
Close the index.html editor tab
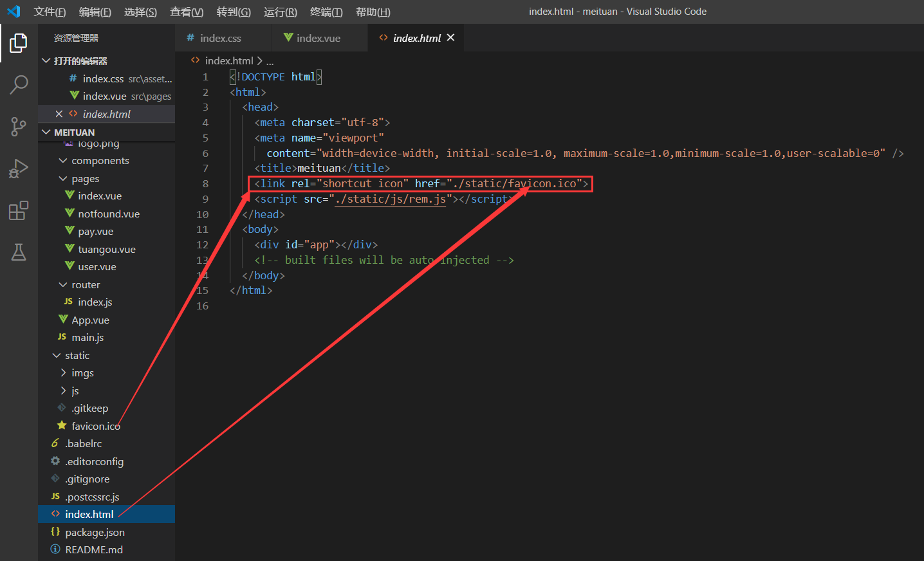(x=450, y=37)
